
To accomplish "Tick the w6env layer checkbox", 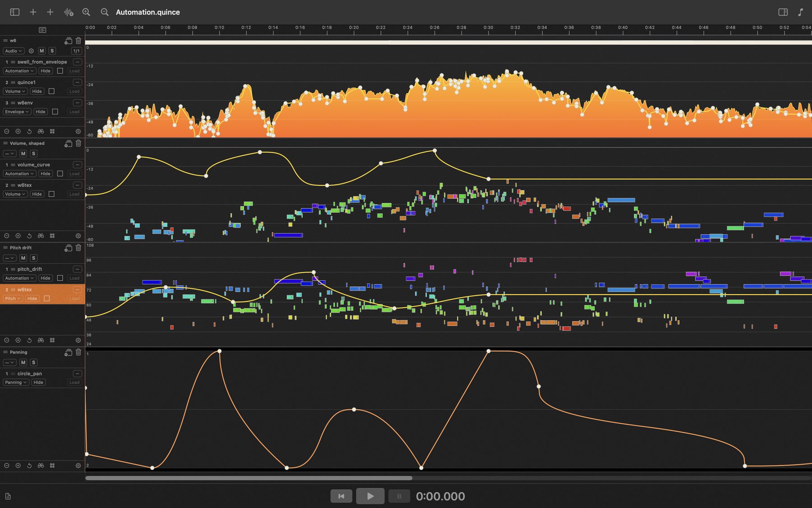I will pos(55,111).
